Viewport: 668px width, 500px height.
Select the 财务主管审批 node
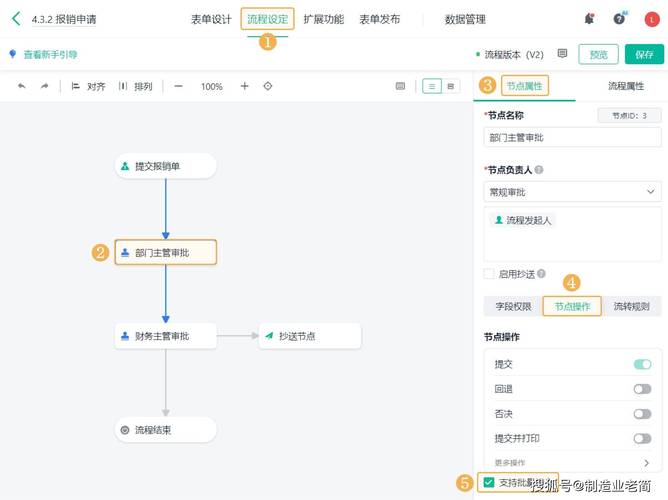[166, 336]
